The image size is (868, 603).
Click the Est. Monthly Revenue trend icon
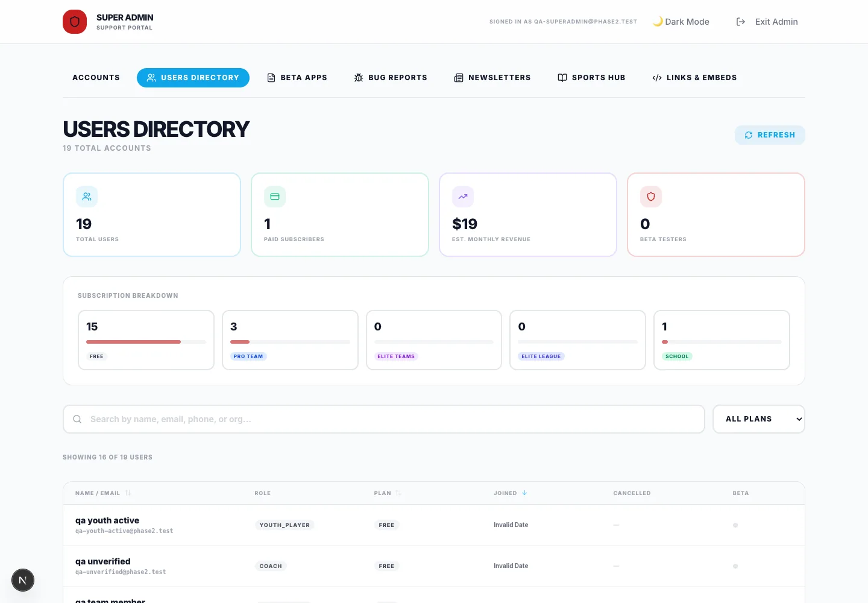(463, 197)
